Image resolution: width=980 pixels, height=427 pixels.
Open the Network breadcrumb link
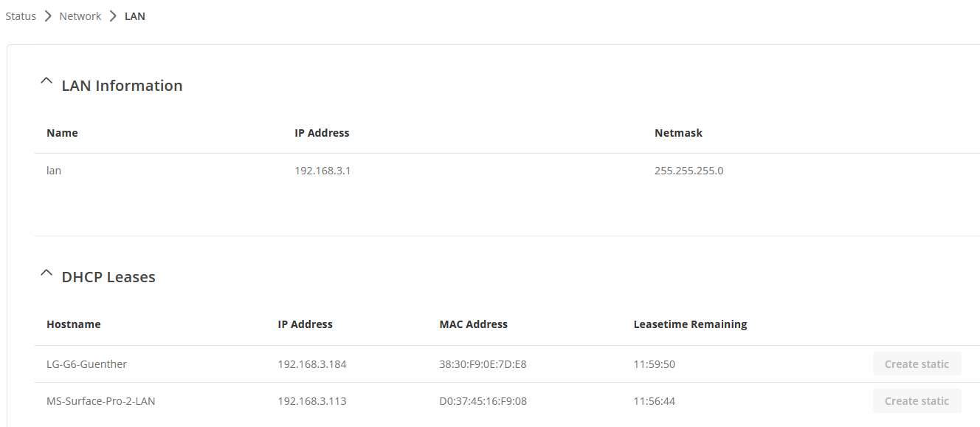(80, 16)
